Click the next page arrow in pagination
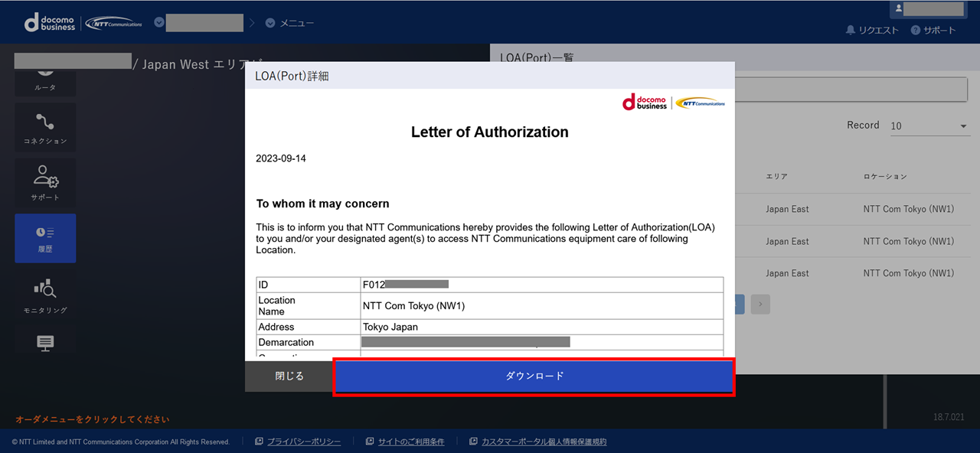 point(759,305)
